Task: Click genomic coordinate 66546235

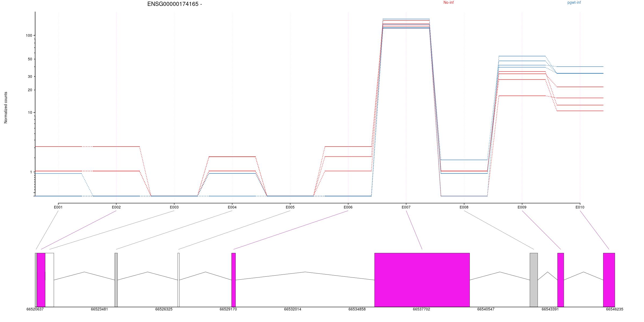Action: pos(614,309)
